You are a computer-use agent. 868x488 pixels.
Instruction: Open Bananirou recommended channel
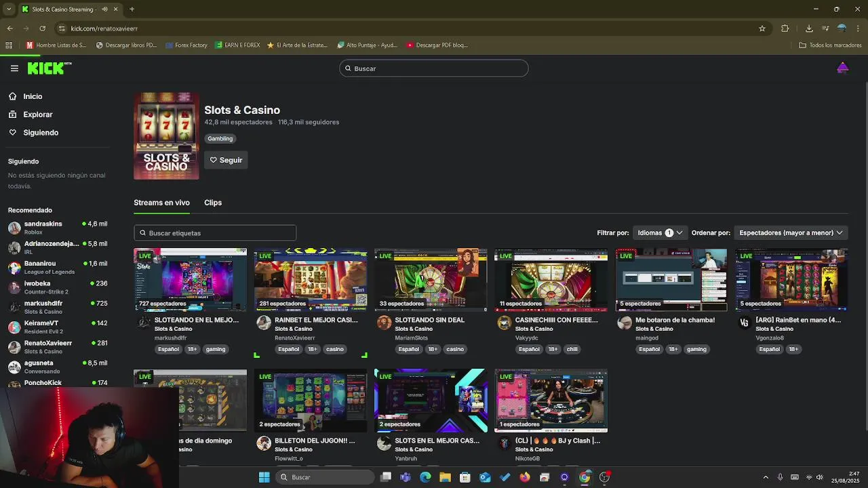point(58,267)
